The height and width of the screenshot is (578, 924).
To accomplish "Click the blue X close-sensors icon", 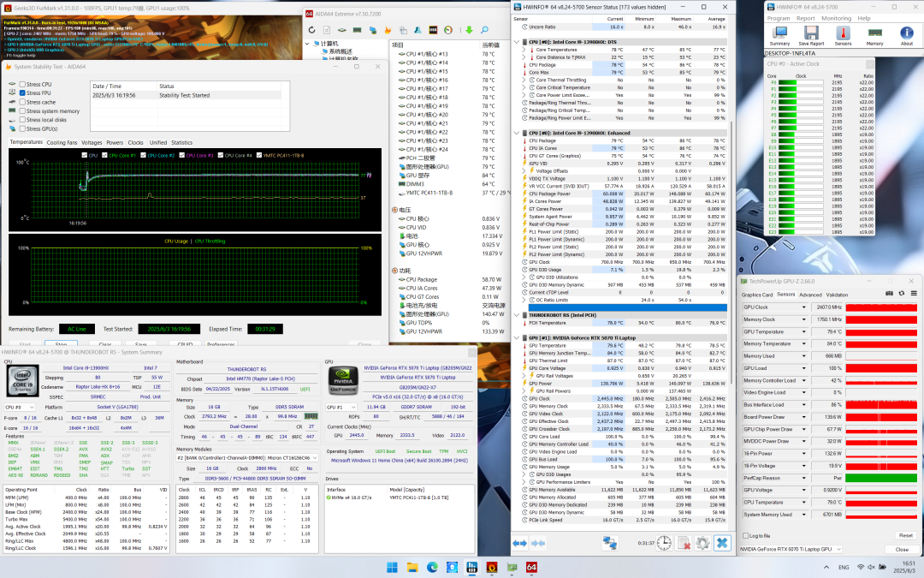I will pyautogui.click(x=722, y=543).
